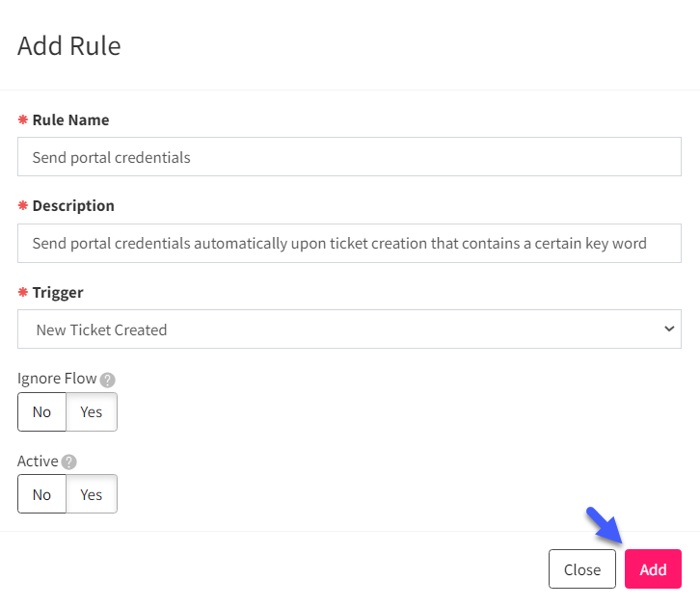Click the pink Add button
The width and height of the screenshot is (700, 606).
click(653, 569)
